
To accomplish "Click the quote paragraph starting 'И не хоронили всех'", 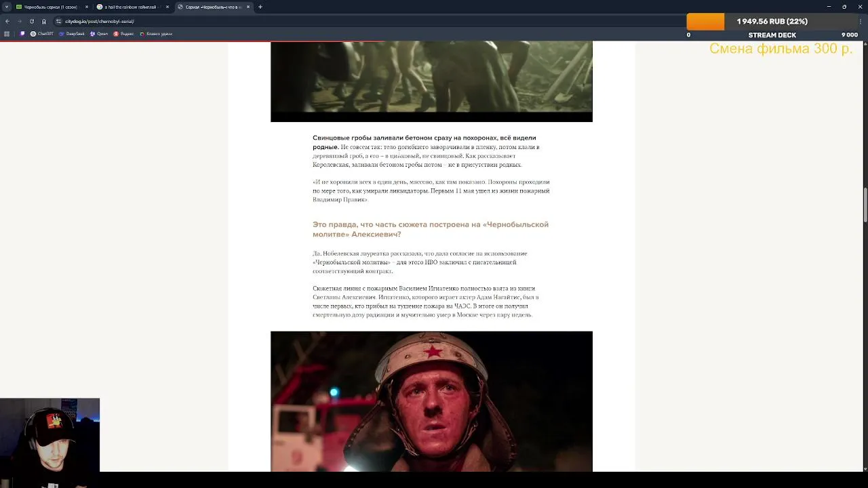I will 431,190.
